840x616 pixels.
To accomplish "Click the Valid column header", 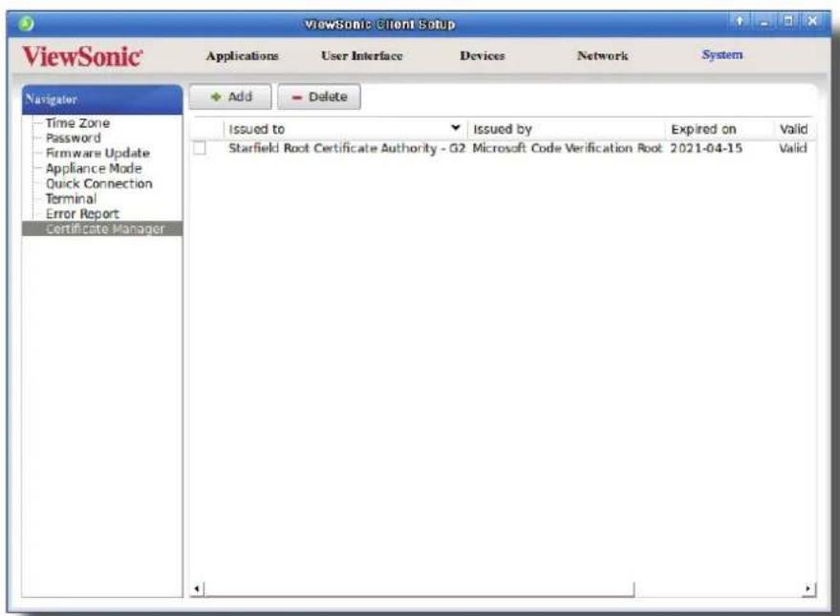I will pos(794,129).
